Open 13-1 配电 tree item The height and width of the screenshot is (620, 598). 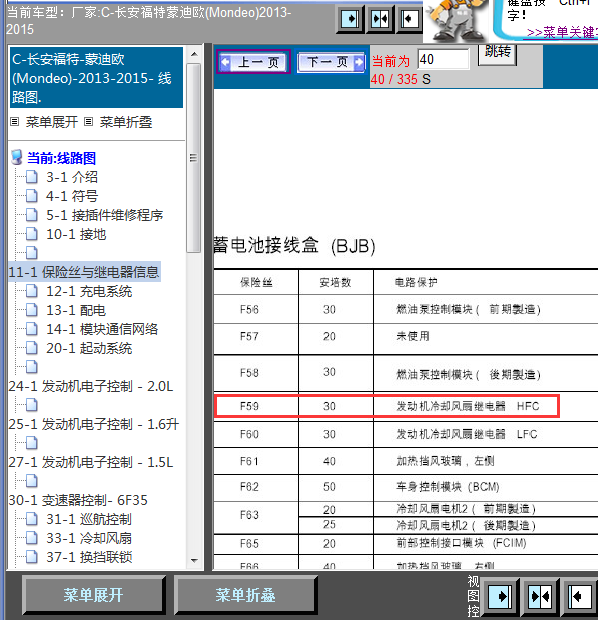[x=76, y=310]
